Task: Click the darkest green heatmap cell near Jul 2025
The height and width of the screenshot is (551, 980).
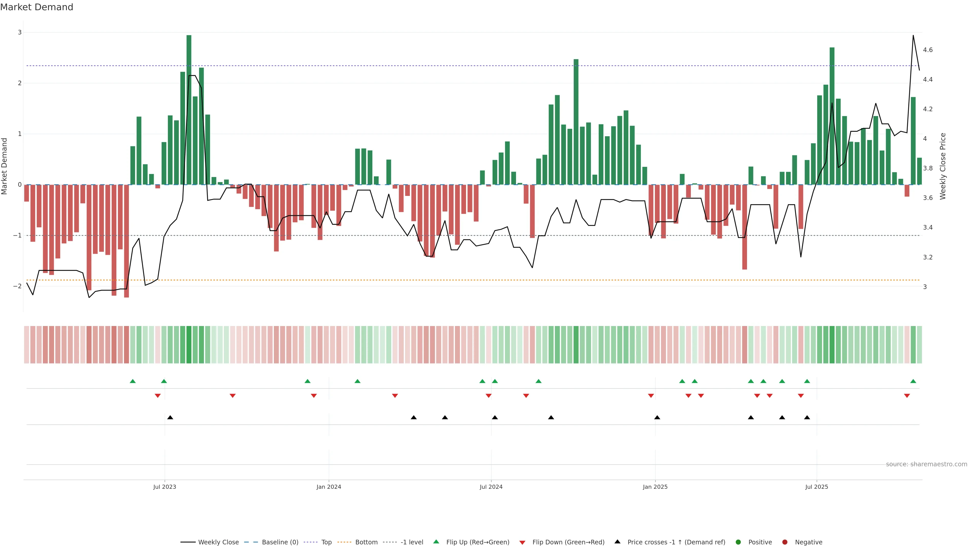Action: (x=832, y=345)
